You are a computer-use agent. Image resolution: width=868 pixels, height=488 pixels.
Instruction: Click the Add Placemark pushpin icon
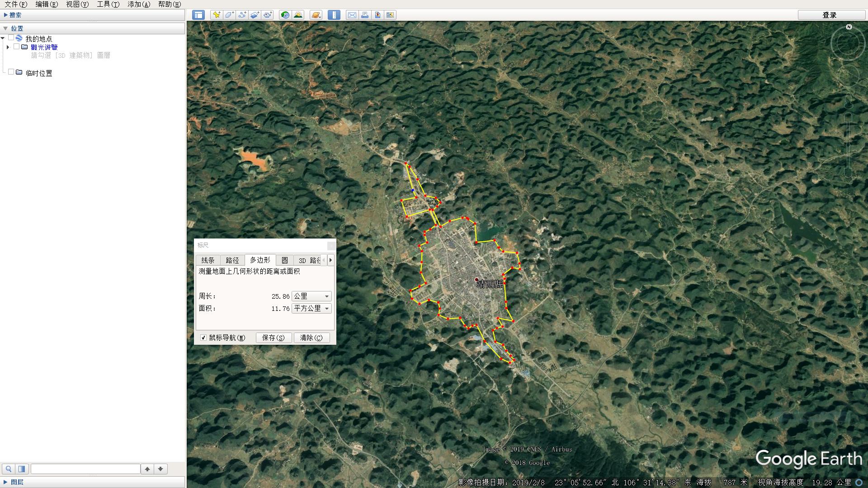point(217,15)
